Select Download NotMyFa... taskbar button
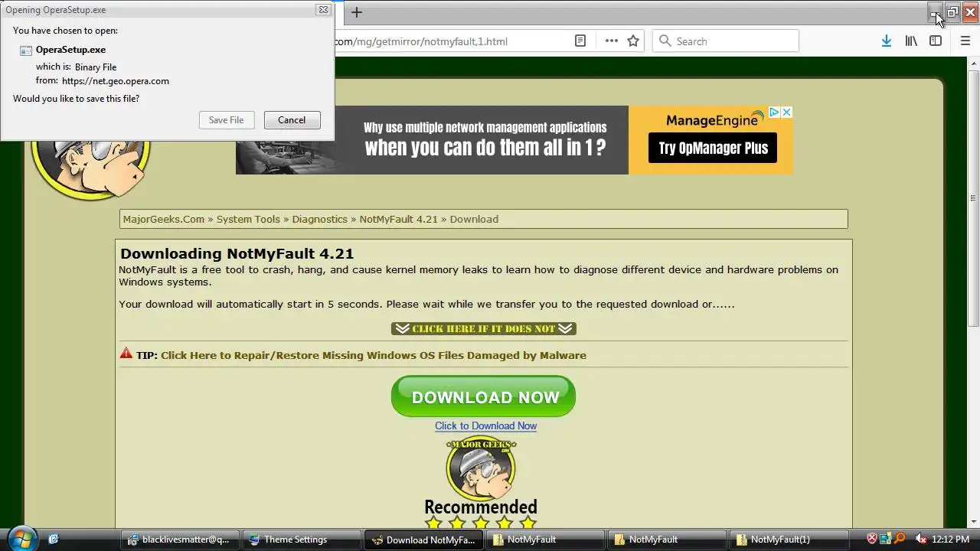Image resolution: width=980 pixels, height=551 pixels. pyautogui.click(x=423, y=540)
